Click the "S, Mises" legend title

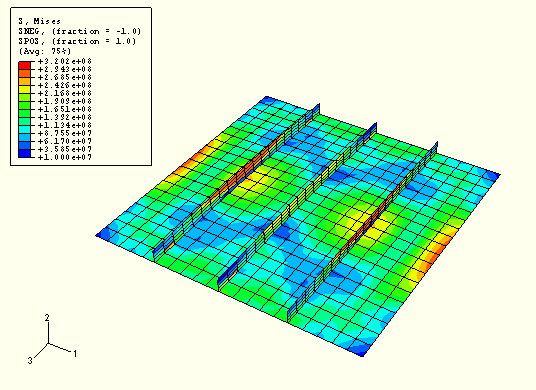point(40,22)
